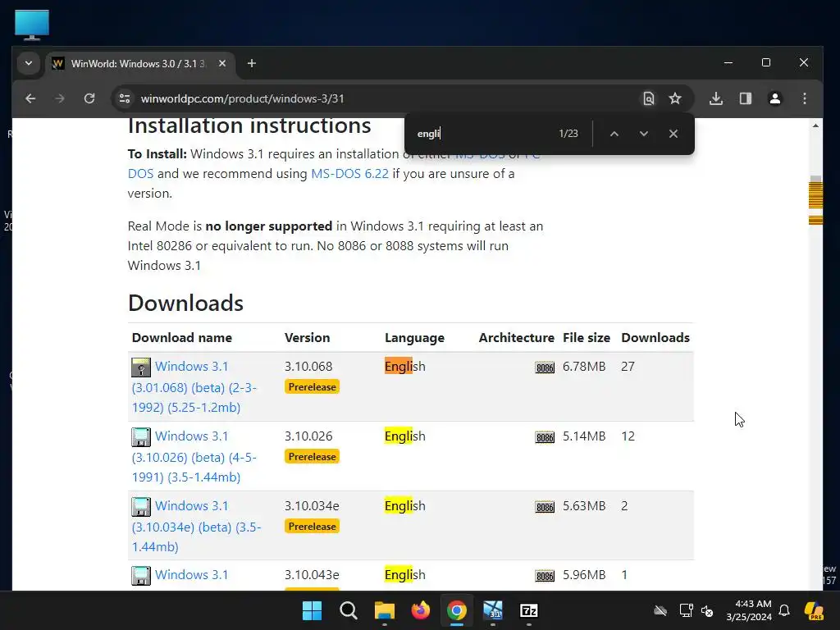Click the 8086 architecture icon beside 5.14MB
This screenshot has height=630, width=840.
[x=545, y=437]
